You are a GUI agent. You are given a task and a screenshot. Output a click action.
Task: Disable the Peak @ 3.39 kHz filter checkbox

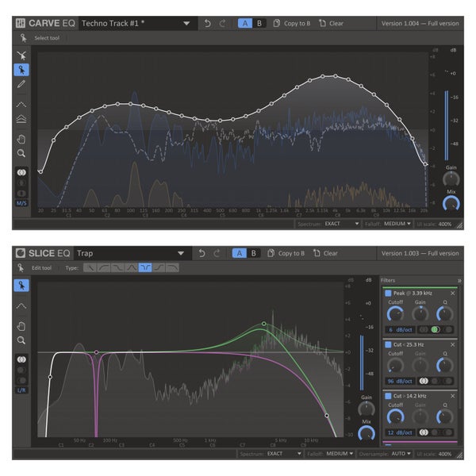point(388,294)
